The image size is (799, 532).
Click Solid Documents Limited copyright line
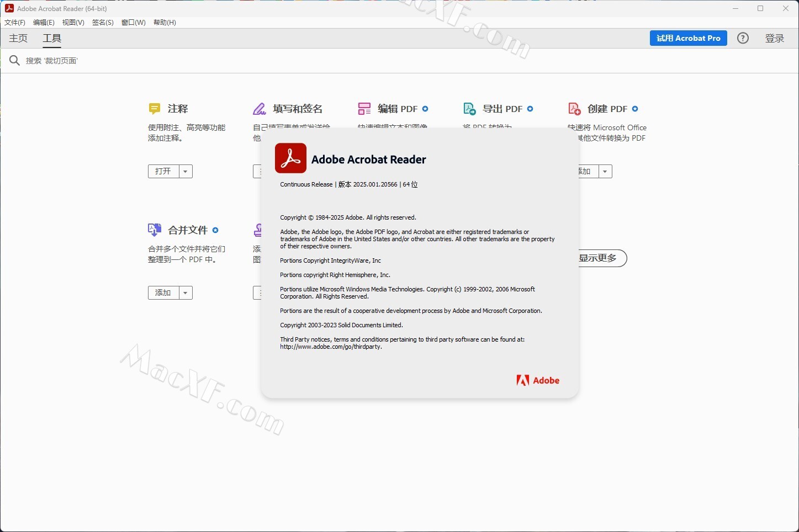(341, 325)
